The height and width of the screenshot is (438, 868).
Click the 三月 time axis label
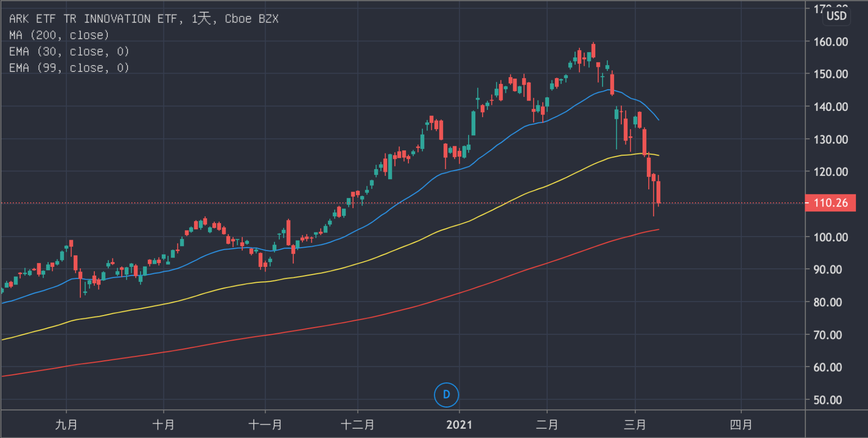[635, 425]
